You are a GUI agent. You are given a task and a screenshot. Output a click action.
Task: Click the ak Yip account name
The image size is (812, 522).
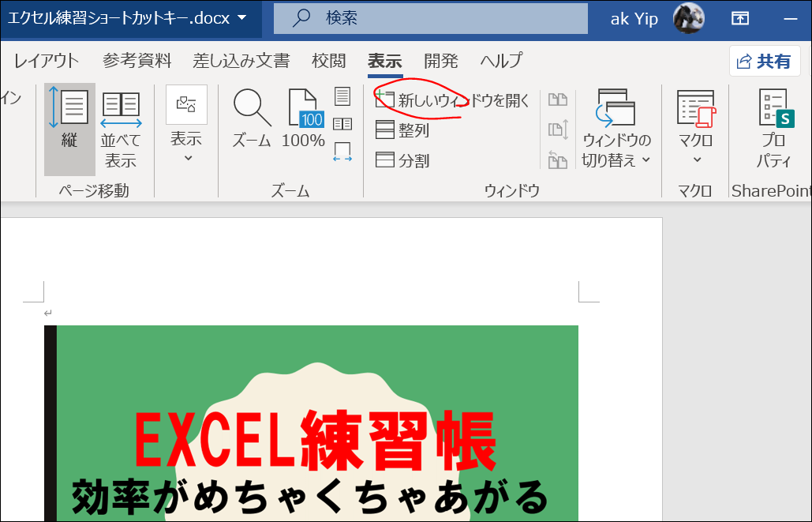(634, 19)
